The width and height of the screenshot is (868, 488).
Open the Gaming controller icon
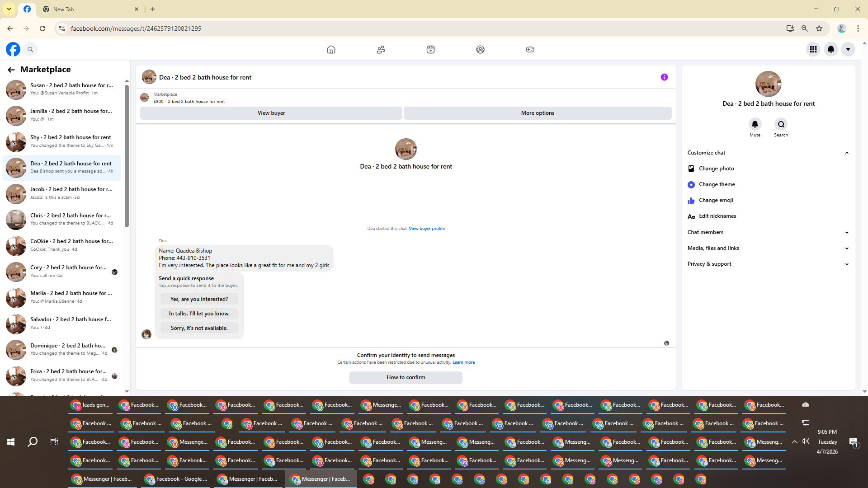click(x=530, y=50)
